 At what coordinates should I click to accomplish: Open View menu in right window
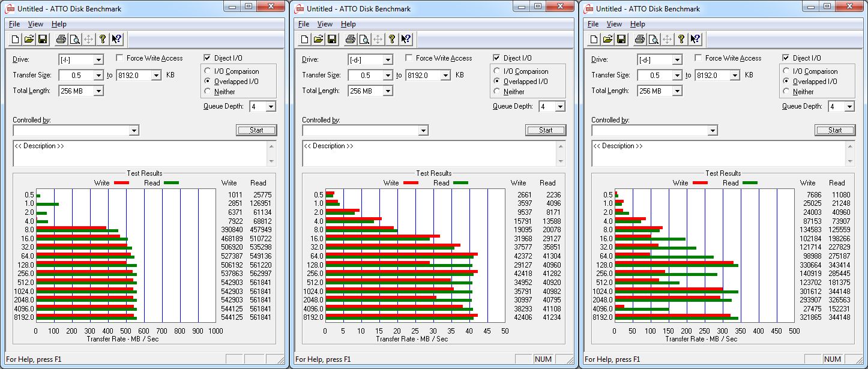pos(614,24)
